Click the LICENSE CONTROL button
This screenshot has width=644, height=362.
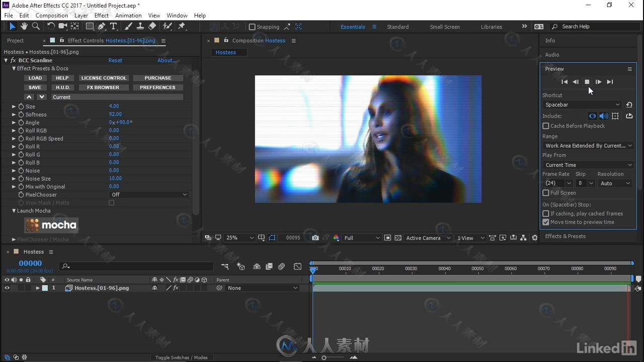(104, 78)
